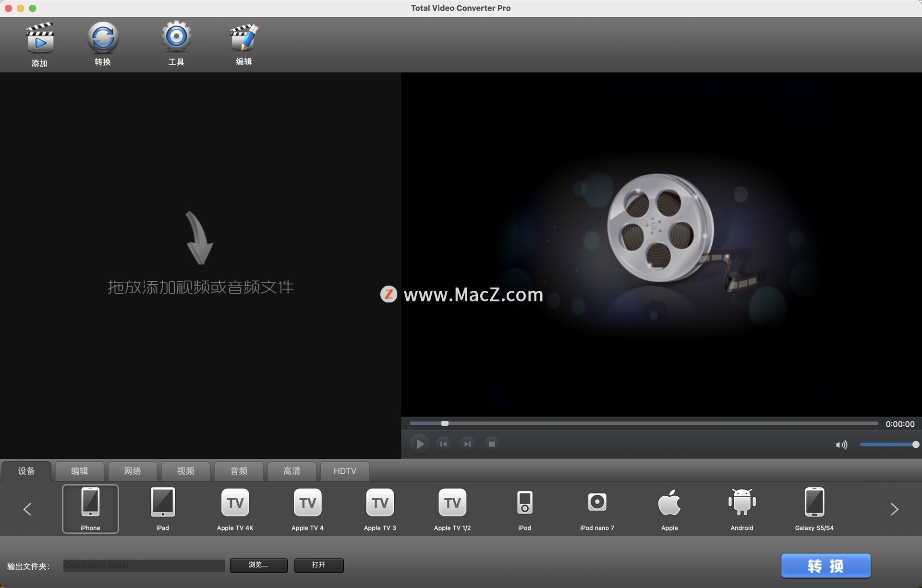Screen dimensions: 922x588
Task: Click the 拖放添加视频或音频文件 drop hint text
Action: coord(201,287)
